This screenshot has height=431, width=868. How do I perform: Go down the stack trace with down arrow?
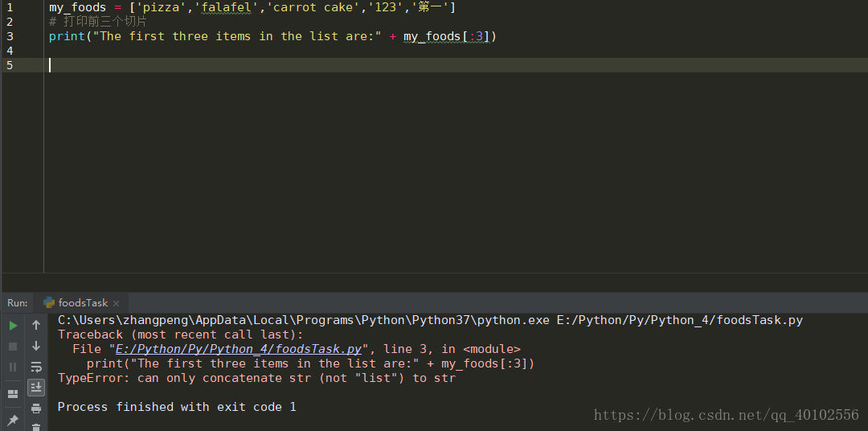[x=36, y=346]
